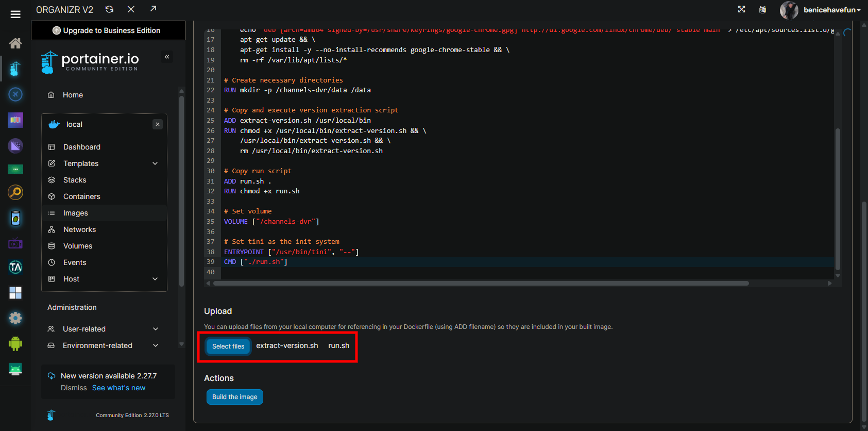Open the hamburger menu in Organizr
The width and height of the screenshot is (868, 431).
click(15, 14)
